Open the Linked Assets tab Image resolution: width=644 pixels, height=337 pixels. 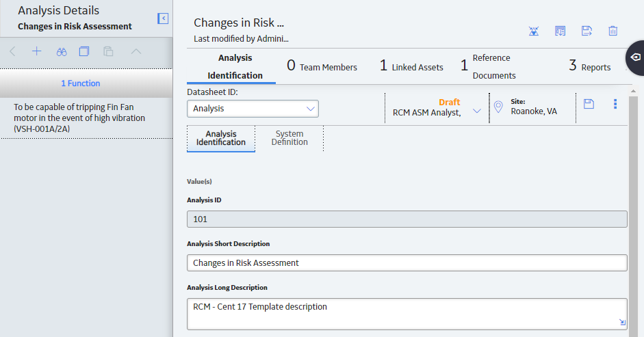tap(411, 66)
